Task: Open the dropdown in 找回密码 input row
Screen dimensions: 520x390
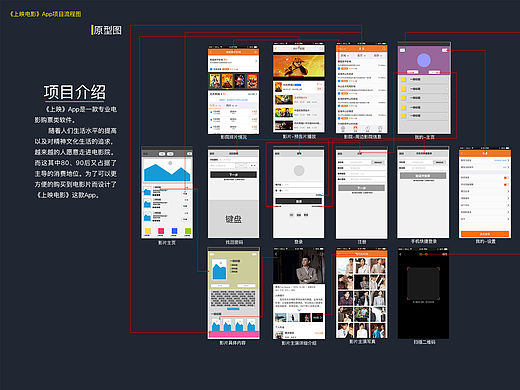Action: [x=253, y=165]
